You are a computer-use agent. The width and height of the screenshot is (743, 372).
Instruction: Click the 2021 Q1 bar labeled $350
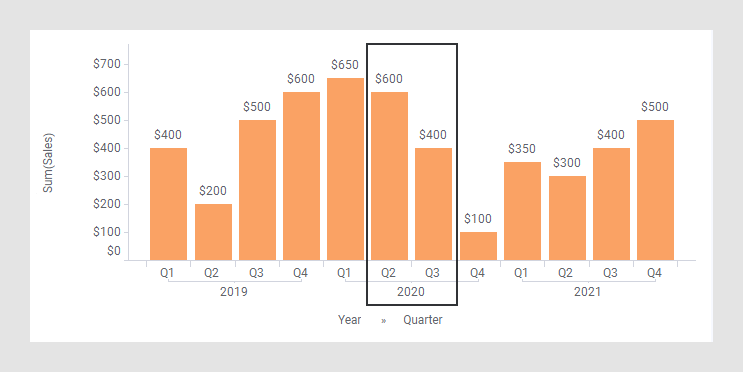click(x=523, y=211)
